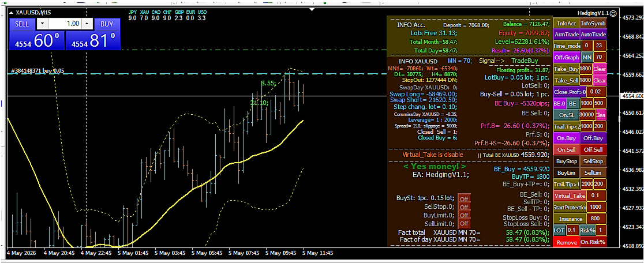Click the order label #384148371 buy 0.05
This screenshot has width=644, height=263.
pyautogui.click(x=38, y=70)
